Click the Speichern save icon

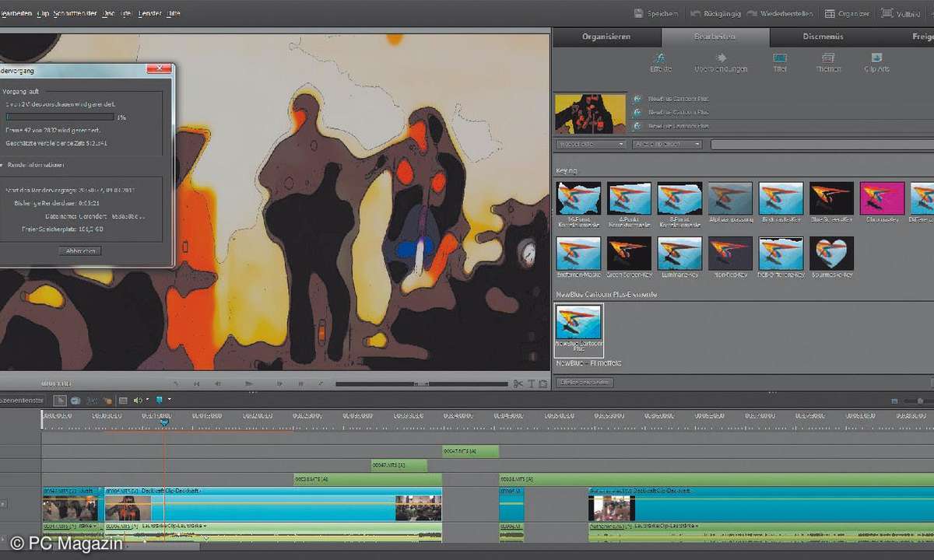tap(639, 13)
